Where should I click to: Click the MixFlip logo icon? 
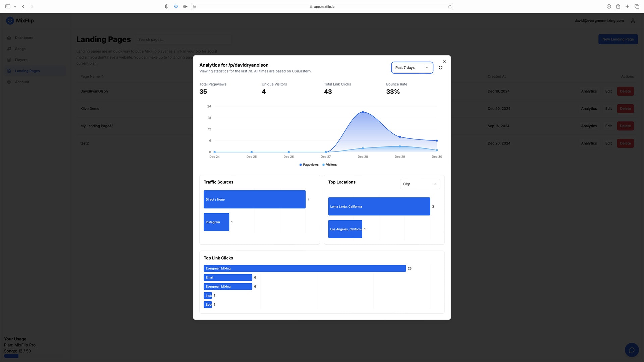click(x=10, y=21)
